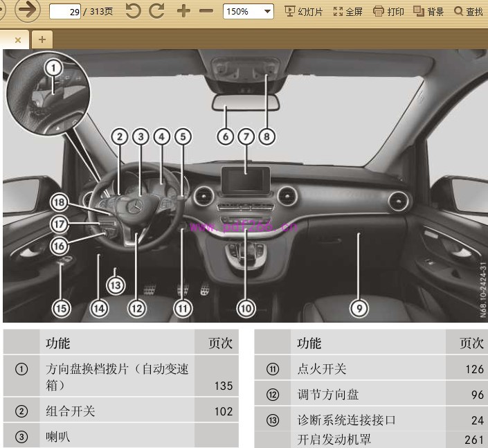Viewport: 488px width, 448px height.
Task: Click page number 126 in table
Action: pos(475,369)
